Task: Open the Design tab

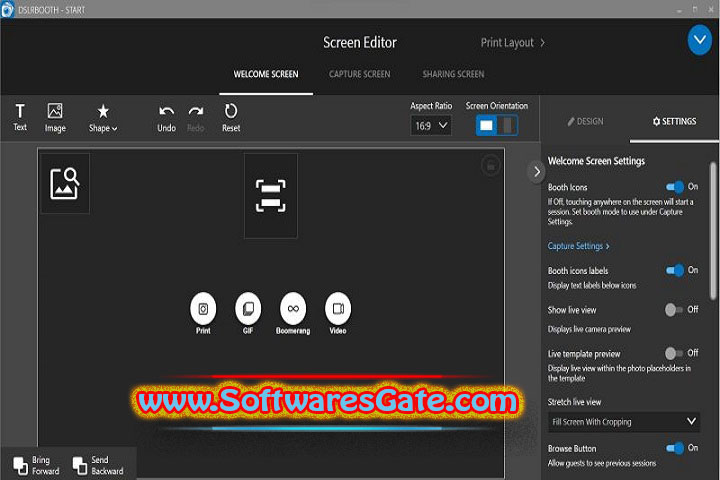Action: [585, 121]
